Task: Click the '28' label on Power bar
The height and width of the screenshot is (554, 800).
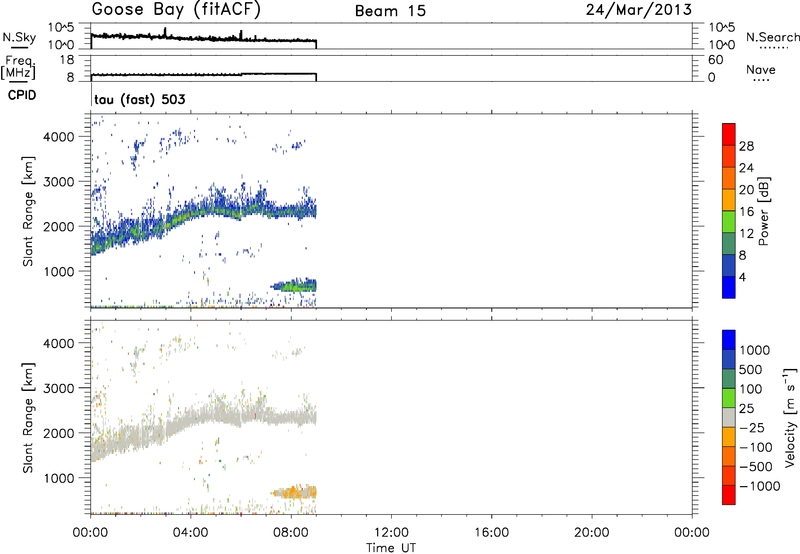Action: point(746,146)
